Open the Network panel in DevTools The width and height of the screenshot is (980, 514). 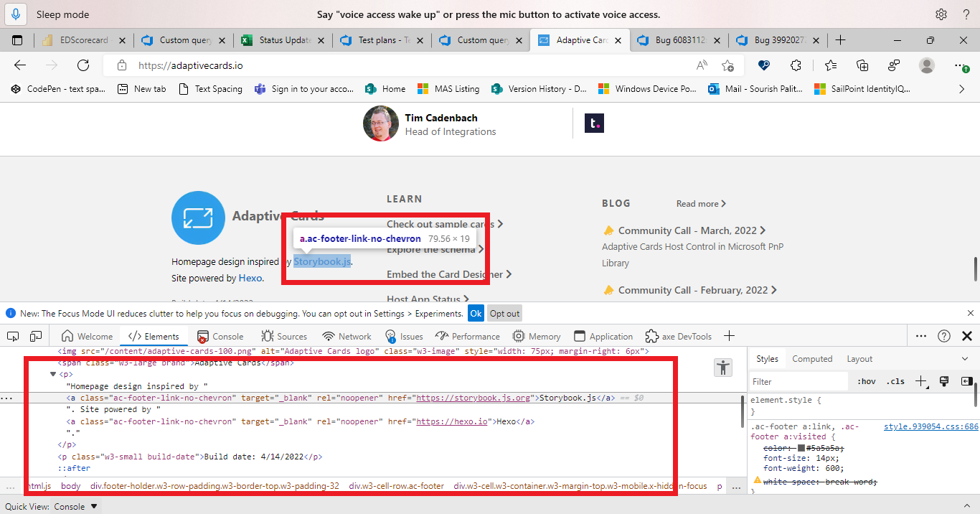coord(354,335)
